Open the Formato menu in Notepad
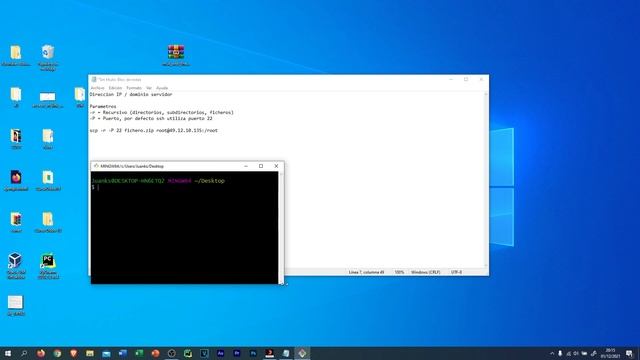Viewport: 640px width, 360px height. 134,88
